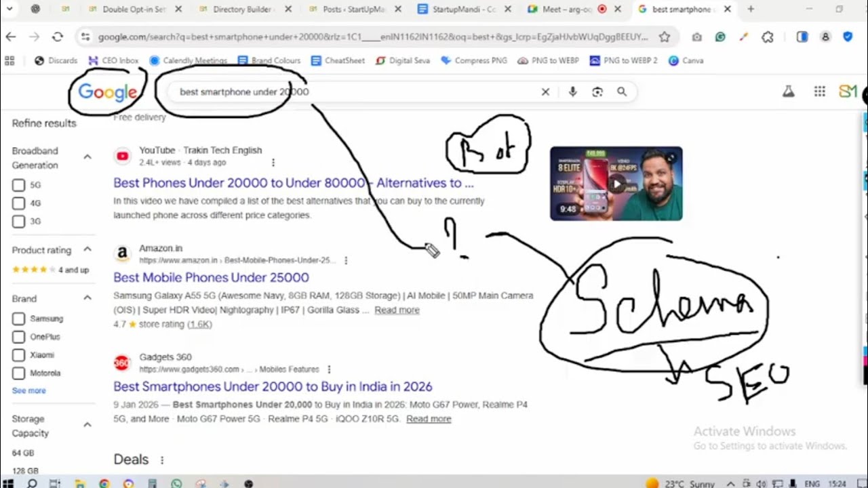This screenshot has width=868, height=488.
Task: Check the Xiaomi brand filter
Action: pyautogui.click(x=18, y=355)
